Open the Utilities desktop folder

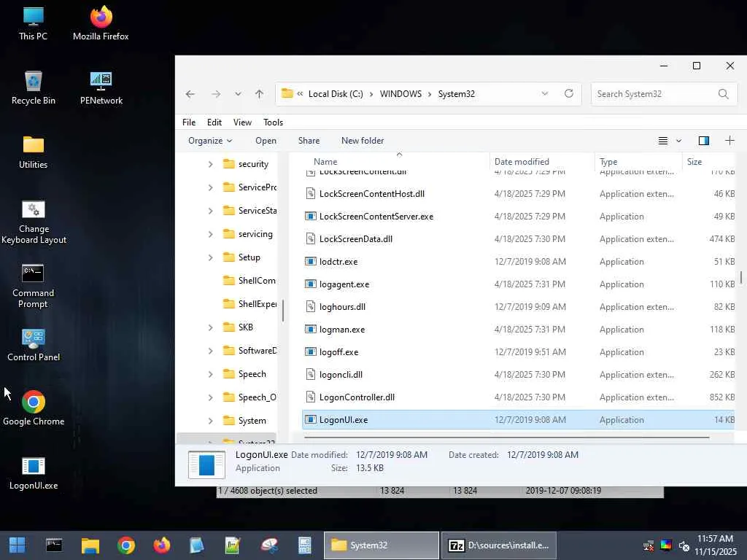click(33, 152)
